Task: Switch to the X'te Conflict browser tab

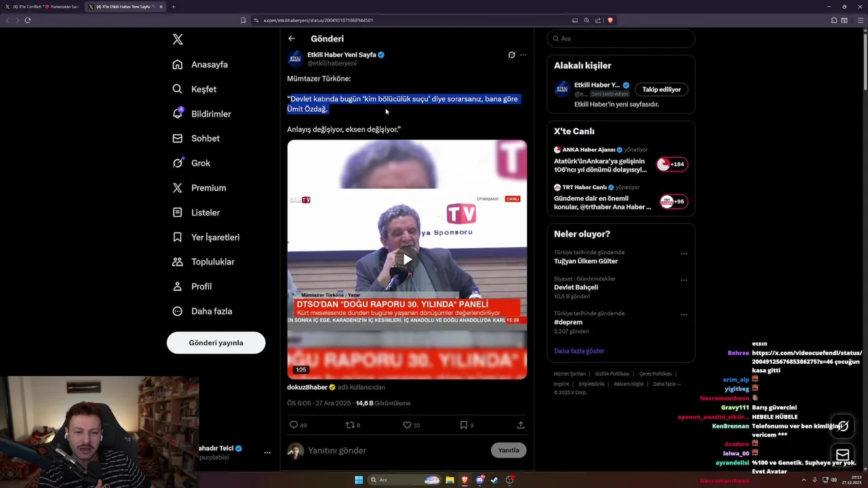Action: (42, 7)
